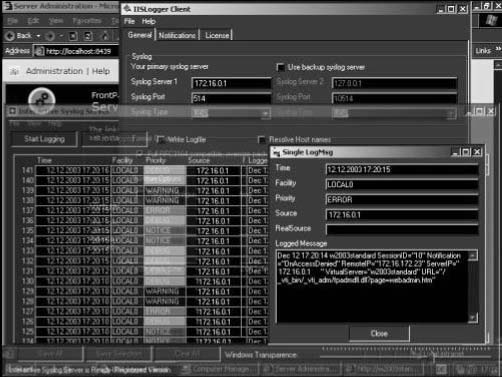
Task: Click the IISLogger Client title icon
Action: (x=127, y=9)
